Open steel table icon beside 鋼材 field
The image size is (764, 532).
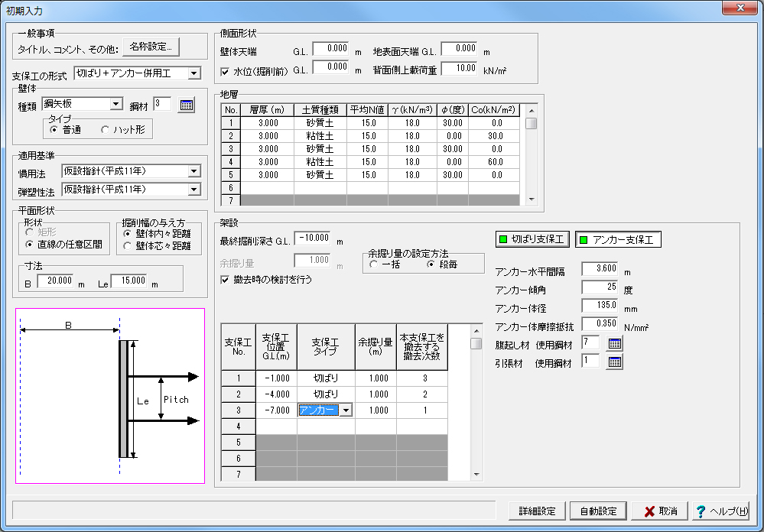tap(187, 105)
